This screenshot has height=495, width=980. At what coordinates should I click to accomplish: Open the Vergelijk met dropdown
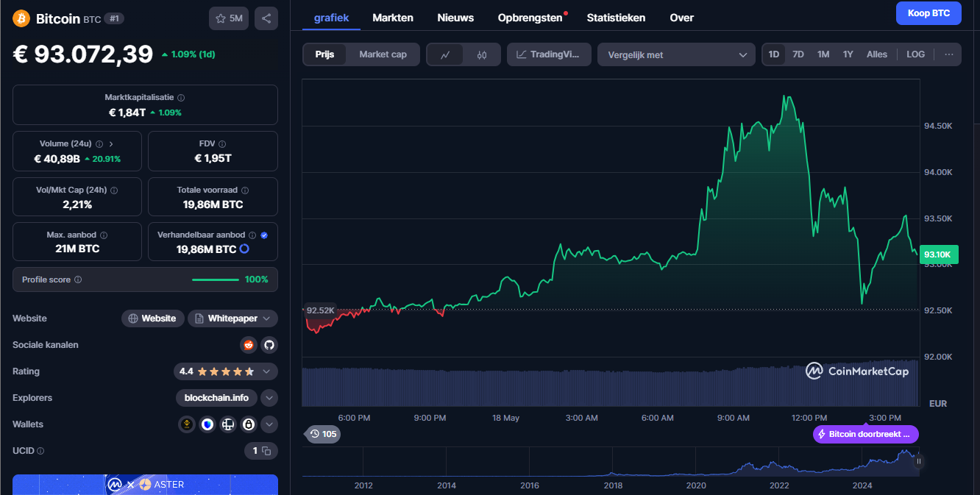point(676,54)
